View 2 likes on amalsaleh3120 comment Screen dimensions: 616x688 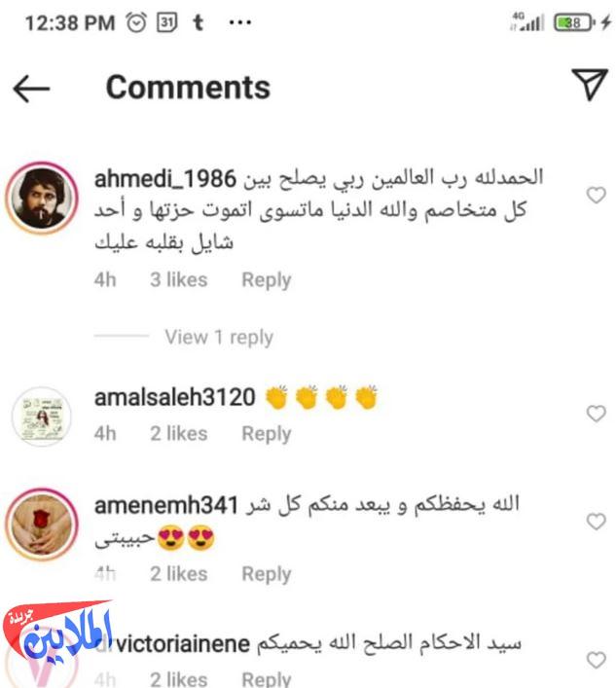(x=178, y=434)
